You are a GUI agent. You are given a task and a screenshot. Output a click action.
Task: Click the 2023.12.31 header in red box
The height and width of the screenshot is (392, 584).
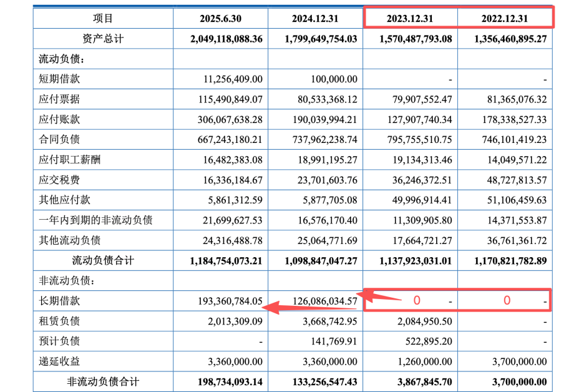[410, 19]
